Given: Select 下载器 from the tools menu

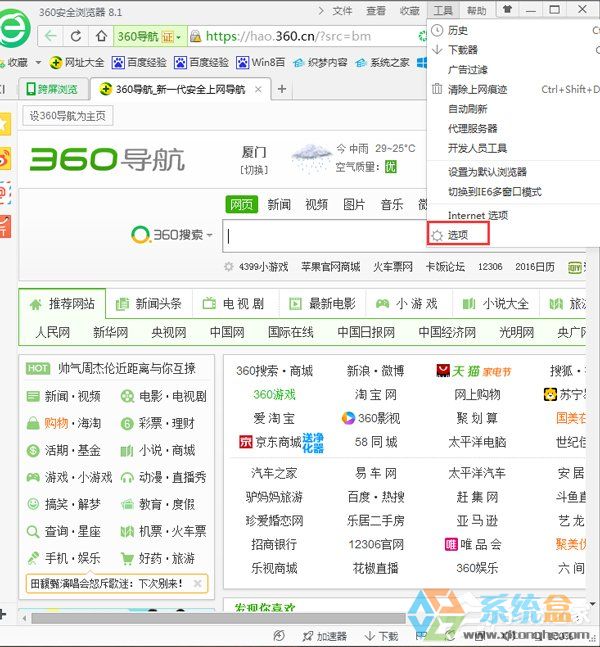Looking at the screenshot, I should coord(514,50).
